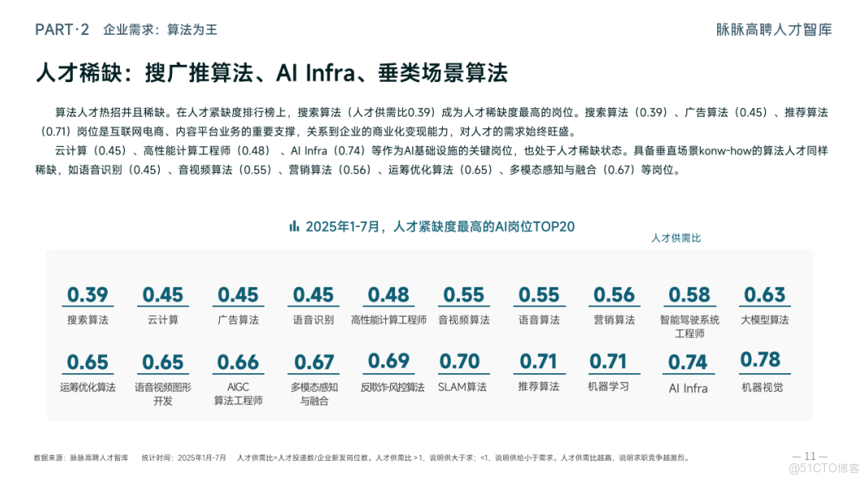
Task: Click the 机器学习 value 0.71
Action: (x=613, y=360)
